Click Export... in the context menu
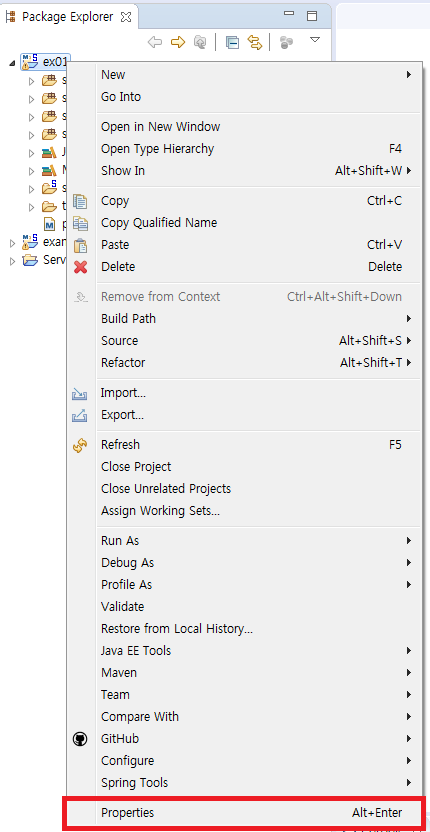The image size is (430, 832). pyautogui.click(x=123, y=415)
